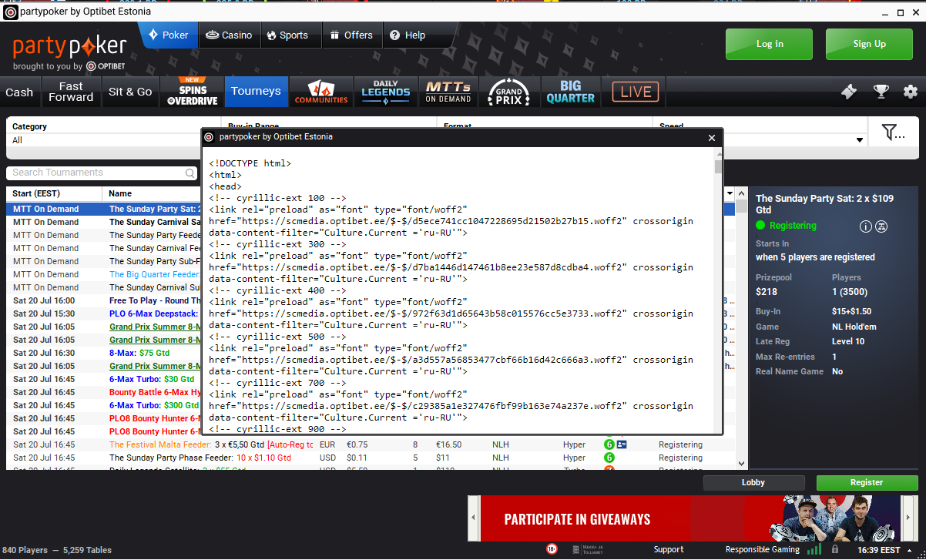Open the LIVE events section
The image size is (926, 560).
click(x=636, y=92)
